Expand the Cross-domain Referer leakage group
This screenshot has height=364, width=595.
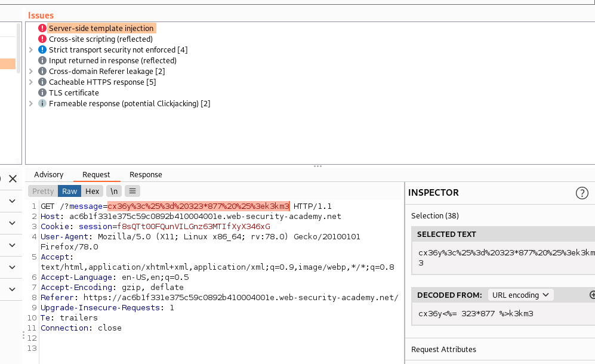(x=31, y=72)
